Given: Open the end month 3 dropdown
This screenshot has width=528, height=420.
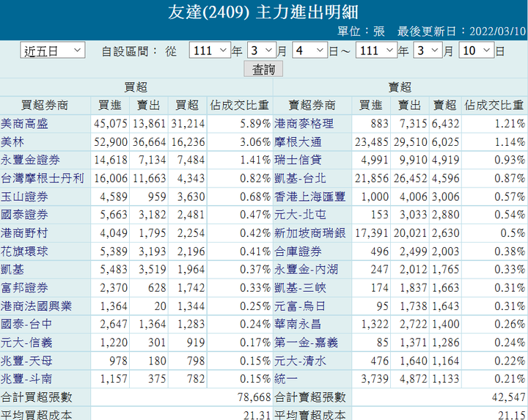Looking at the screenshot, I should click(x=428, y=51).
